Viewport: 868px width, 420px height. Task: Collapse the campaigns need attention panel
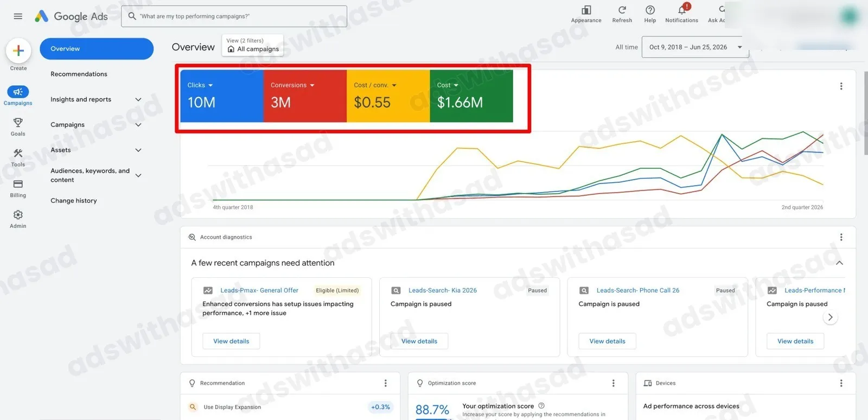[839, 263]
